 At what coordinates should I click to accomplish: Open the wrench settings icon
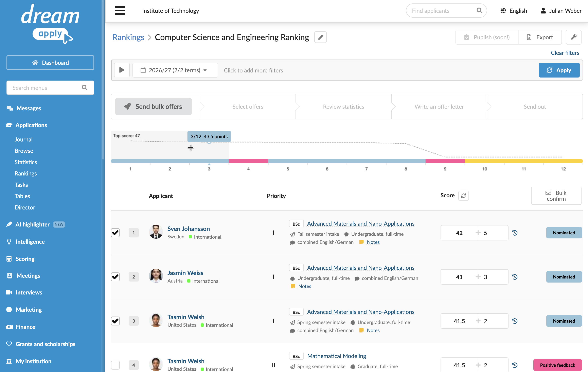tap(574, 37)
